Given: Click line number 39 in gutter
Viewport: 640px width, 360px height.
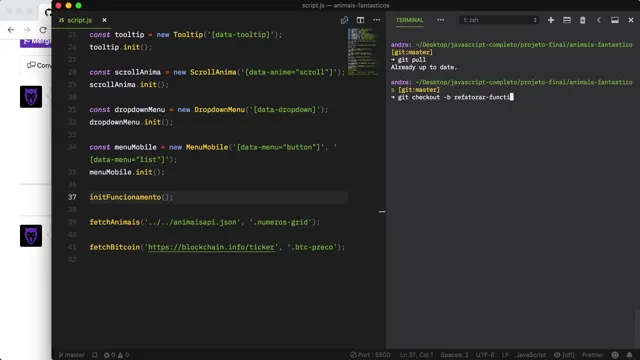Looking at the screenshot, I should pyautogui.click(x=72, y=222).
